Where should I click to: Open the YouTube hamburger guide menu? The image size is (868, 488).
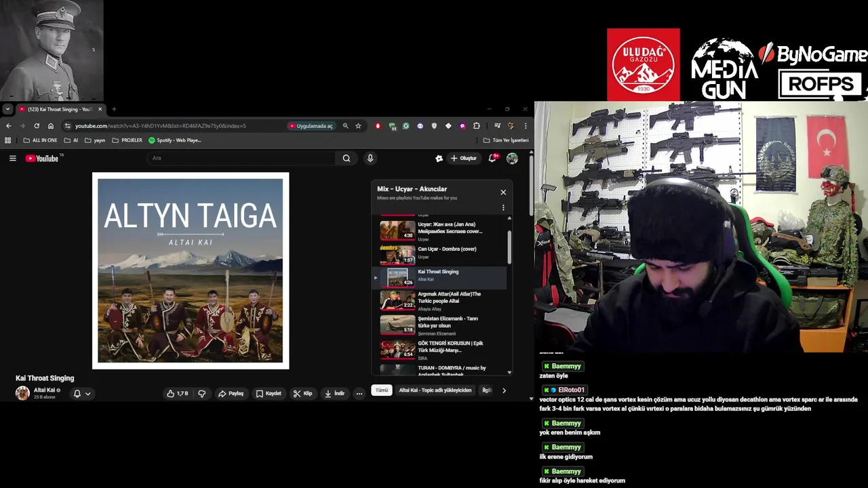point(12,158)
